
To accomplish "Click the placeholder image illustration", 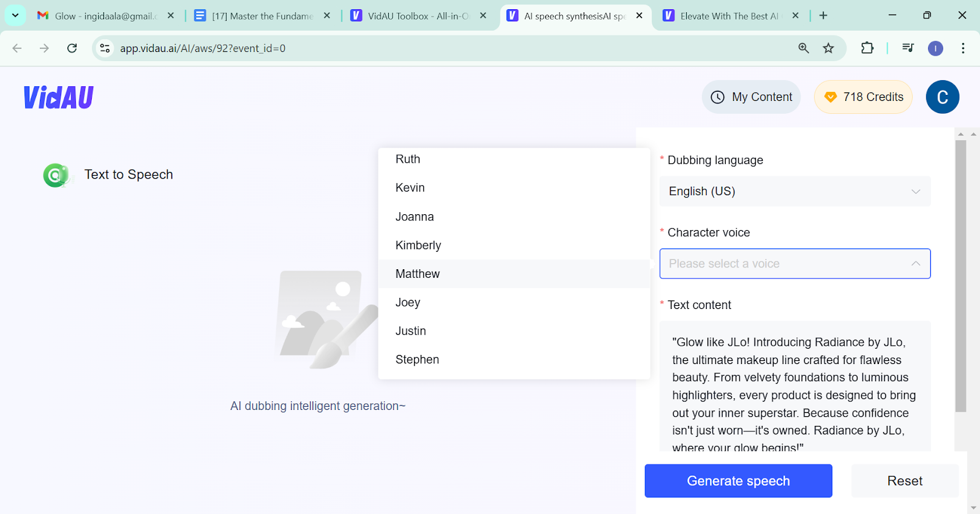I will [x=327, y=319].
